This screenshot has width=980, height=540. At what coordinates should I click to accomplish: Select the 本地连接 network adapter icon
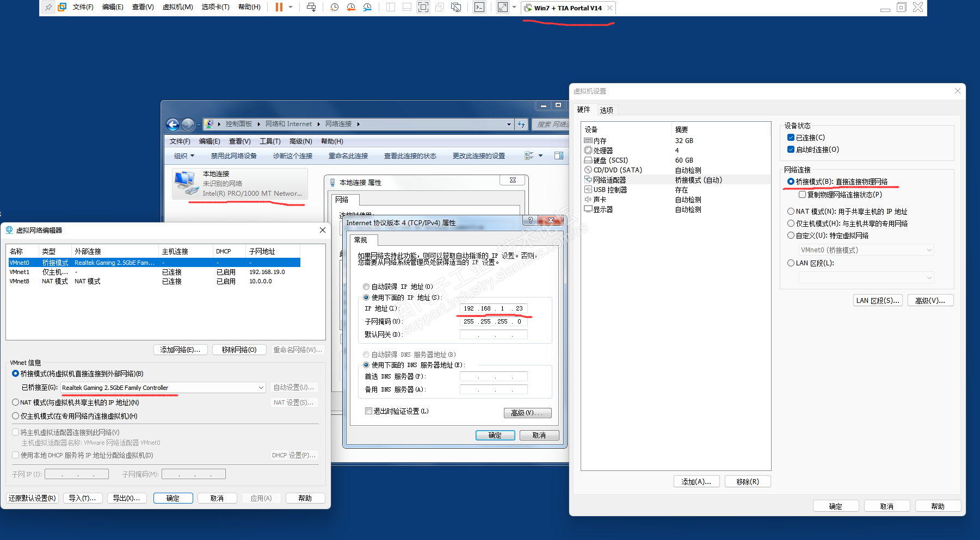click(186, 183)
